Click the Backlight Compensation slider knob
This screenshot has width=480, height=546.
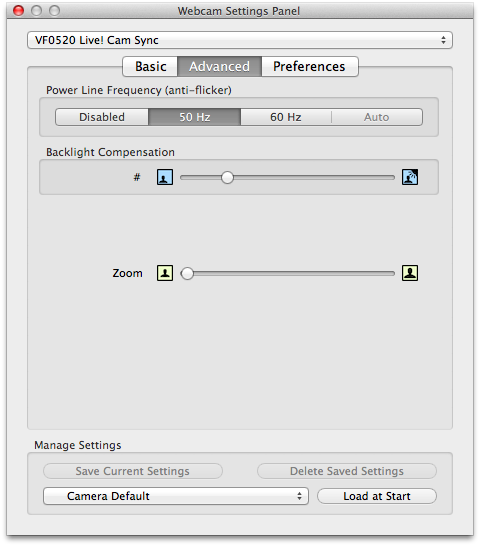click(227, 178)
